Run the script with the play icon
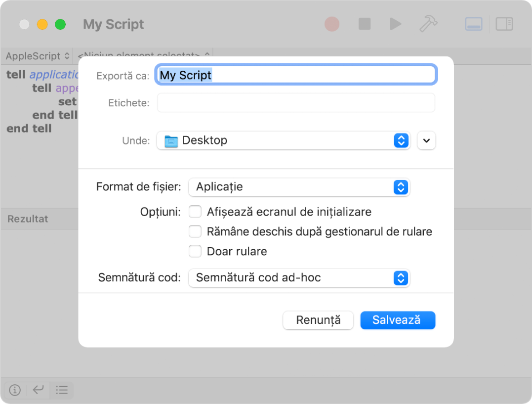Image resolution: width=532 pixels, height=404 pixels. (x=395, y=24)
